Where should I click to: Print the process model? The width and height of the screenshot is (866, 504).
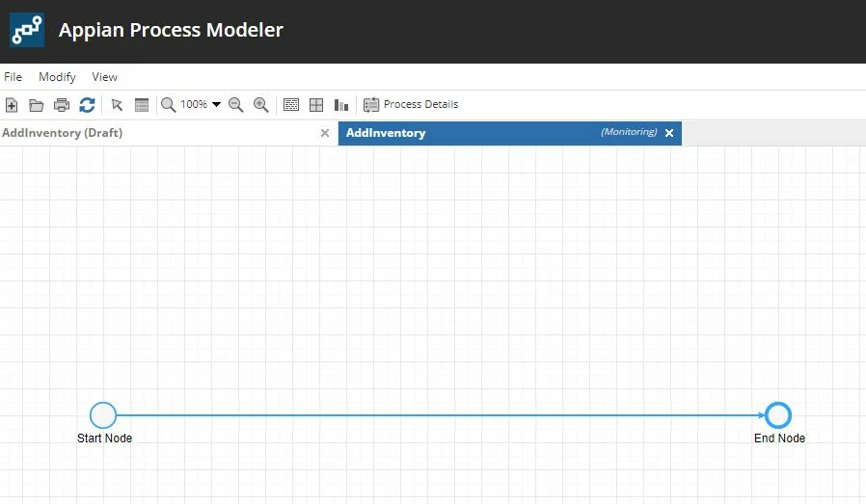tap(62, 105)
